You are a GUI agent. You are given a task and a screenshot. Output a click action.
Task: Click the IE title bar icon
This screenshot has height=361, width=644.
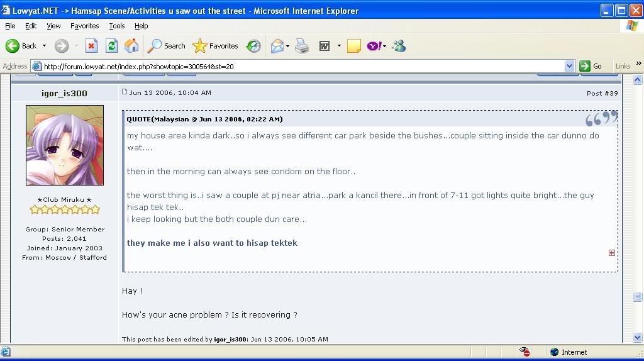click(x=5, y=10)
